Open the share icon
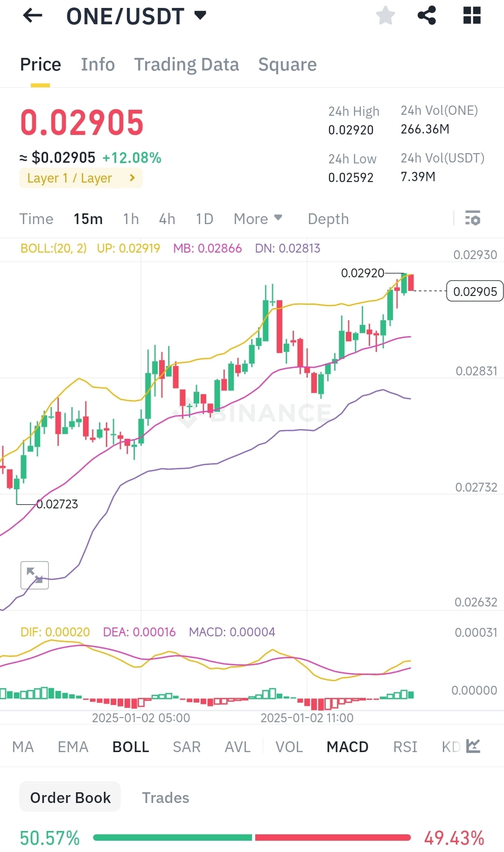This screenshot has width=504, height=852. point(427,15)
